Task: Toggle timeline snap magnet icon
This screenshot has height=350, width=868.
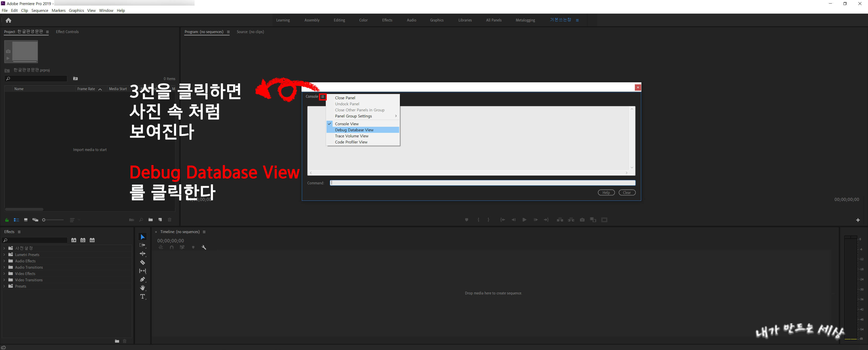Action: pyautogui.click(x=172, y=247)
